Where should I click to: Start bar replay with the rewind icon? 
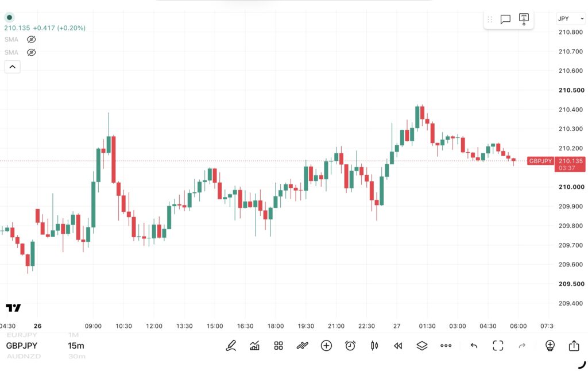(398, 346)
